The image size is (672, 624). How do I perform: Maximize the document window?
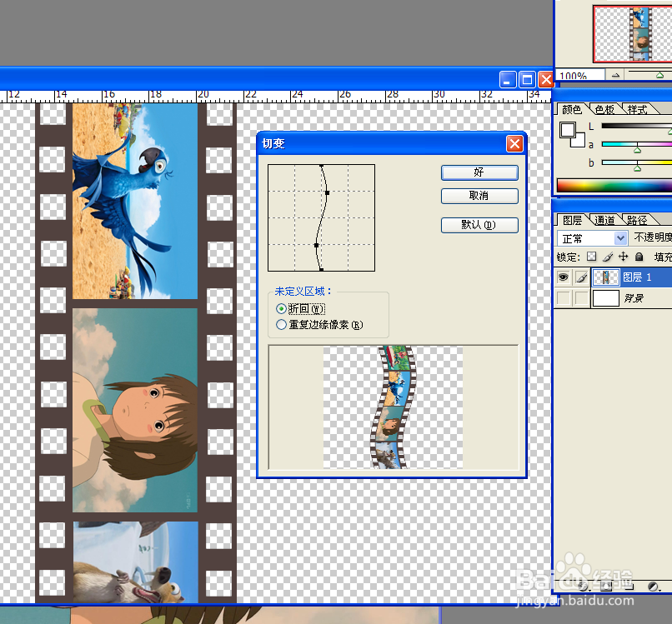click(x=527, y=80)
